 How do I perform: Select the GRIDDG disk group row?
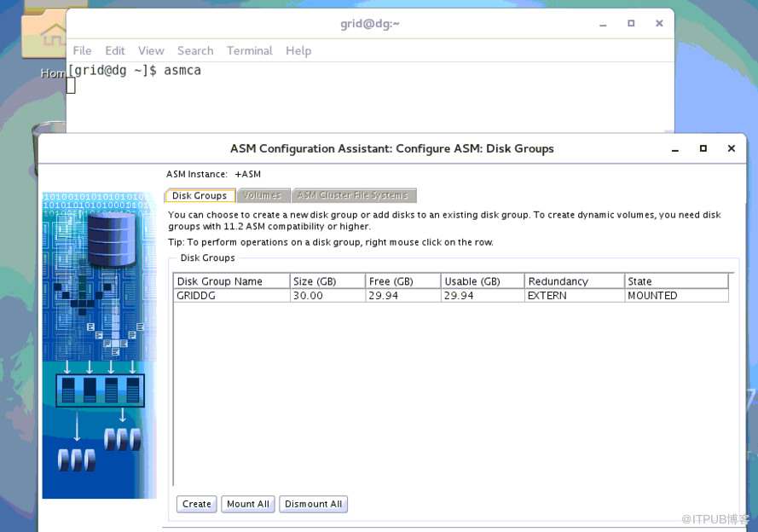(x=450, y=296)
